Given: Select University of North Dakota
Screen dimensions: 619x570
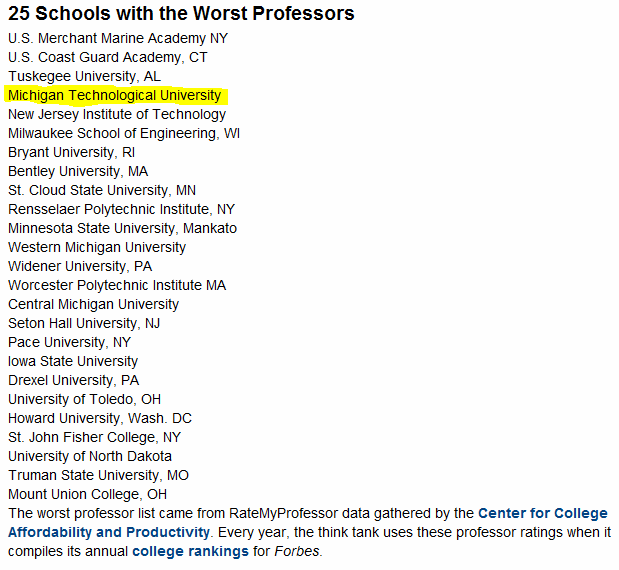Looking at the screenshot, I should pyautogui.click(x=90, y=456).
